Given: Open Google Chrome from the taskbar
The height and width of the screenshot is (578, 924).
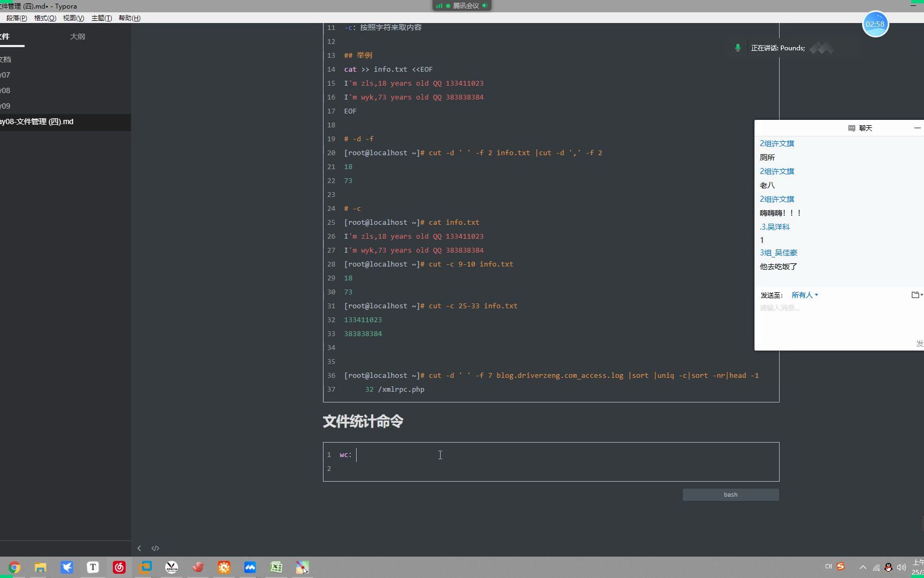Looking at the screenshot, I should (14, 567).
